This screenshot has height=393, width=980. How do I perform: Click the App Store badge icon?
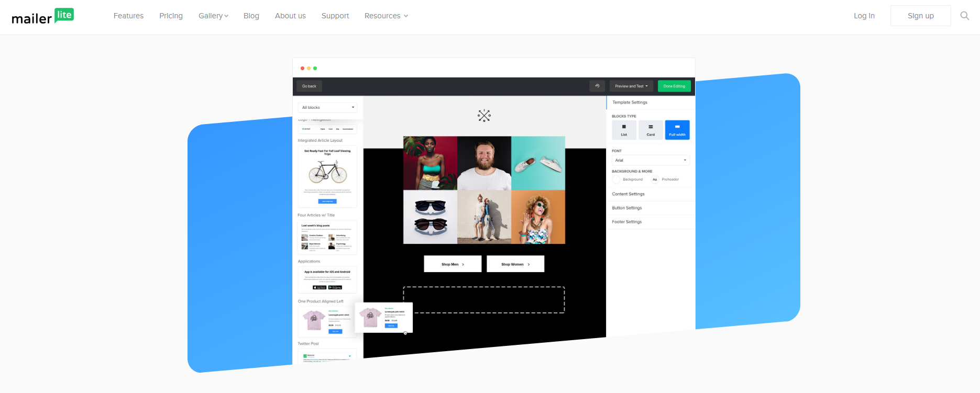pos(320,287)
